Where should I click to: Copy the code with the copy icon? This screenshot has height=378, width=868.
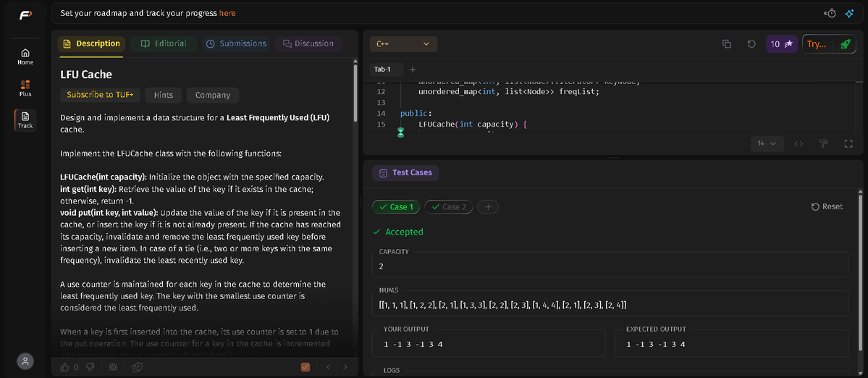coord(727,44)
